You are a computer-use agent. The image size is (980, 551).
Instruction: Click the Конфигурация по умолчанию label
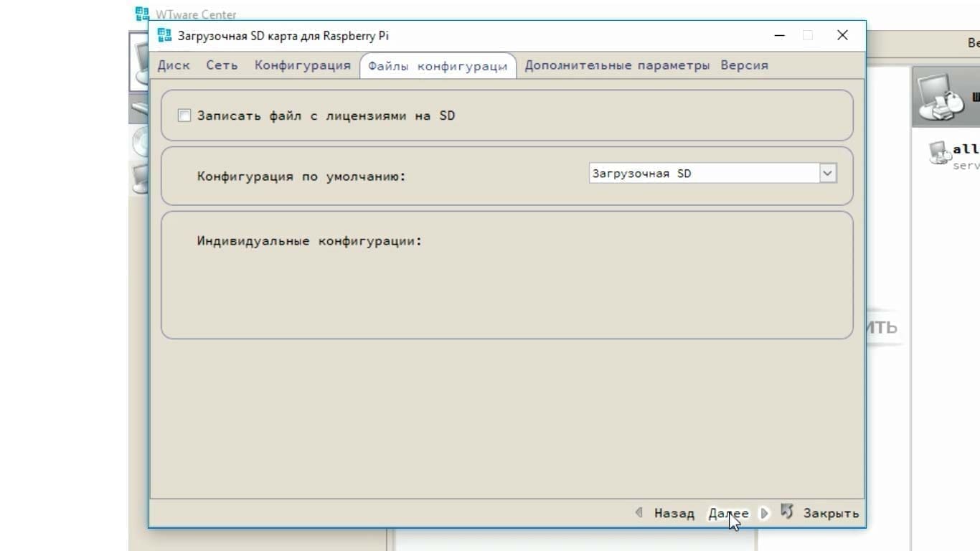301,176
